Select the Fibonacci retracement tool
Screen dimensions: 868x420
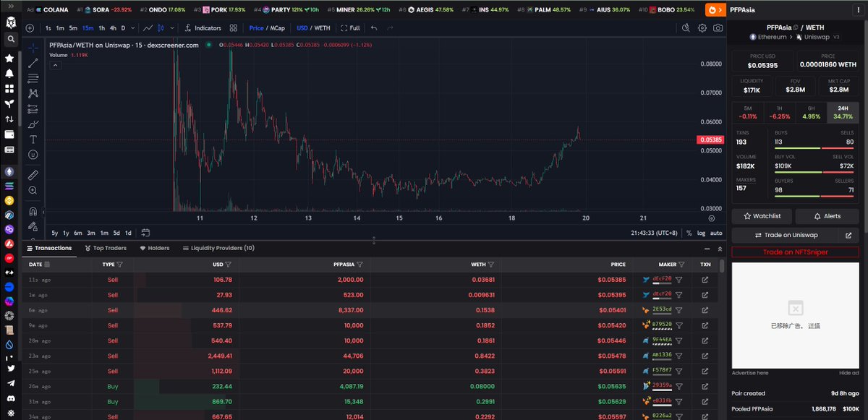(x=33, y=78)
